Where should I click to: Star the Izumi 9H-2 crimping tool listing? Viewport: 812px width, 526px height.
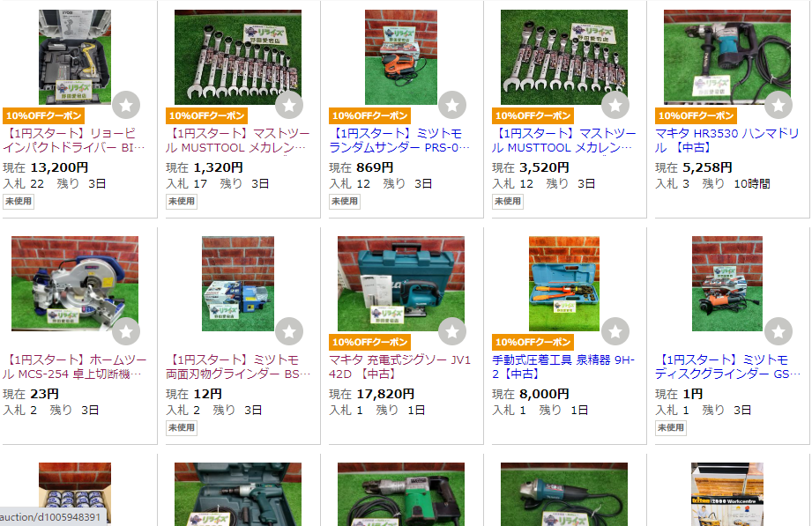tap(615, 331)
